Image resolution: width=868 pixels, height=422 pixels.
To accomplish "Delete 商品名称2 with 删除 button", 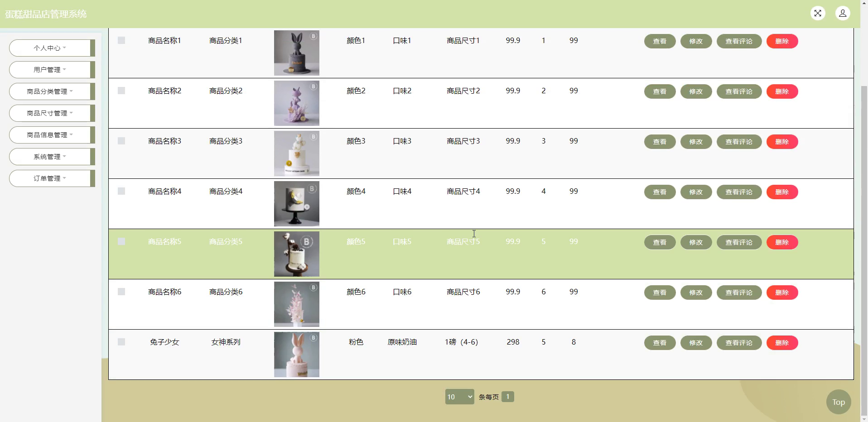I will click(782, 91).
